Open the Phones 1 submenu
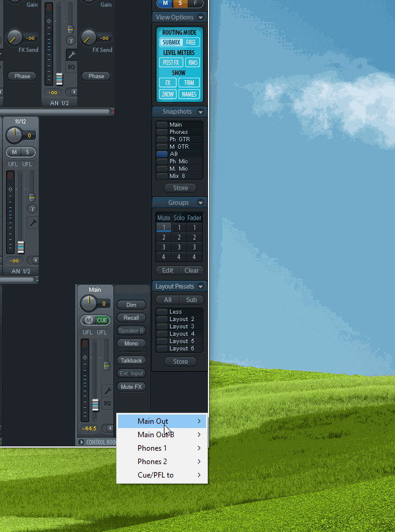The image size is (395, 532). pos(162,448)
